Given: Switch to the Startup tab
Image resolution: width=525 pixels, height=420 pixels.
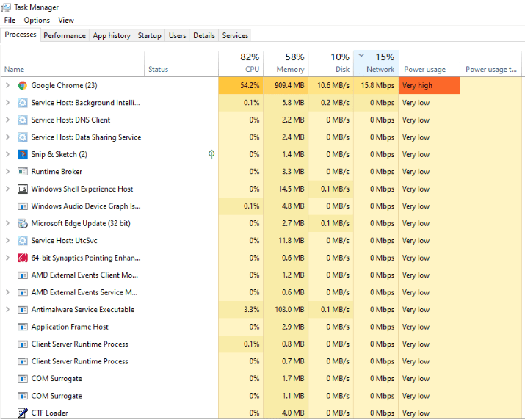Looking at the screenshot, I should pos(149,35).
